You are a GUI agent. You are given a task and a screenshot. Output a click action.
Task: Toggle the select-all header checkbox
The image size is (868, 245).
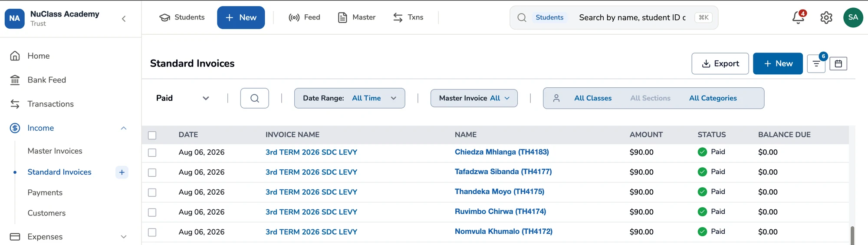click(152, 135)
